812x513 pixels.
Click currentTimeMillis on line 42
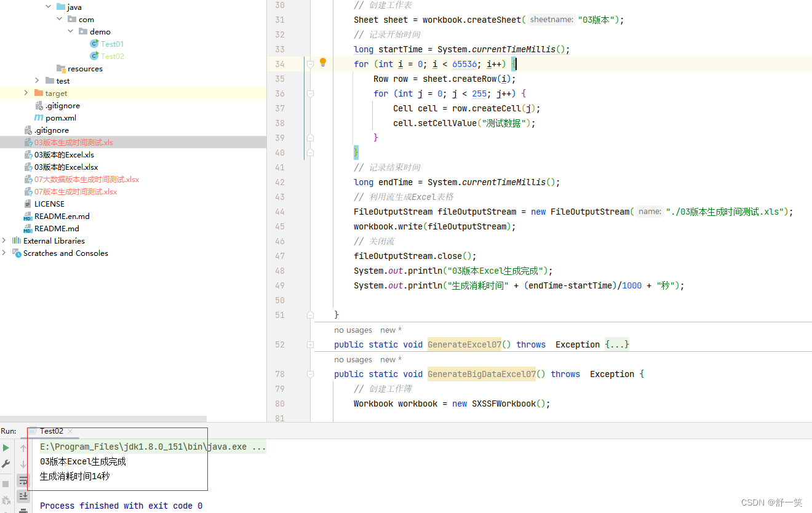pyautogui.click(x=504, y=182)
